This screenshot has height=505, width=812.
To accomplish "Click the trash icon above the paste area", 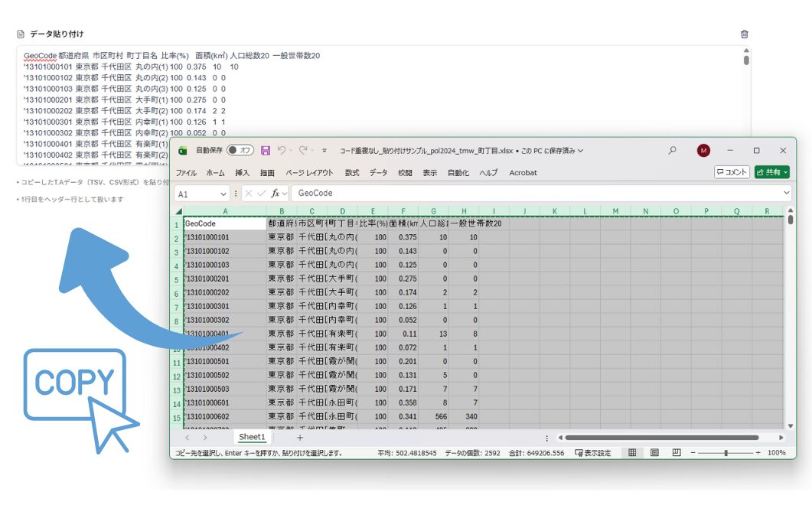I will pyautogui.click(x=745, y=34).
